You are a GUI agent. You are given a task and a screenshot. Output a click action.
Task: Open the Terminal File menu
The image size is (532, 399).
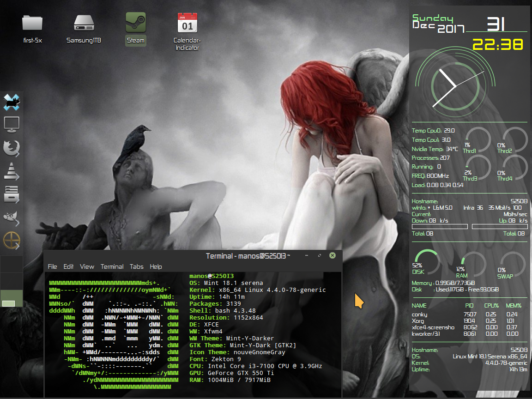click(x=52, y=266)
